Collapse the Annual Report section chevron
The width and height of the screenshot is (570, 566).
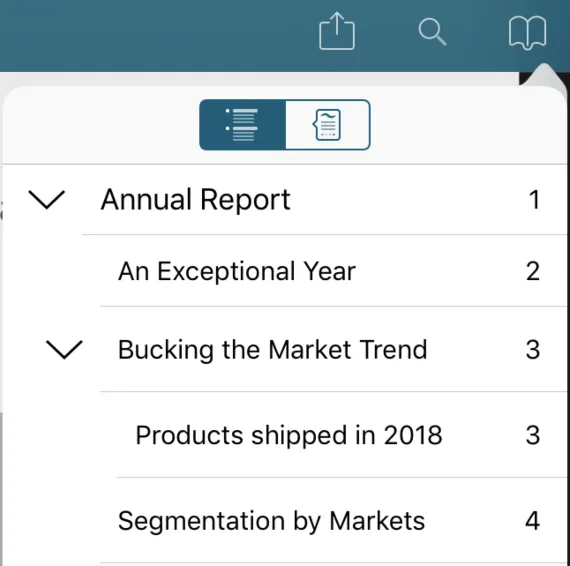pos(47,200)
